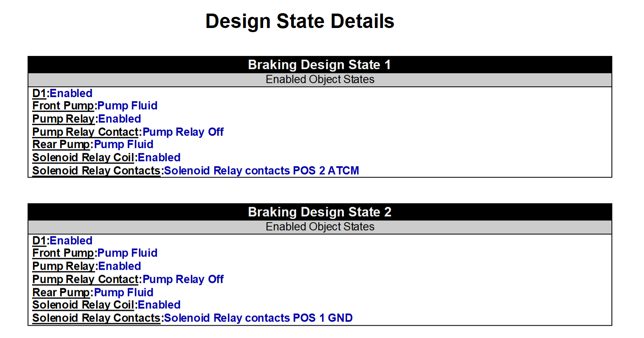Screen dimensions: 644x338
Task: Click Pump Relay link in Design State 1
Action: (x=64, y=119)
